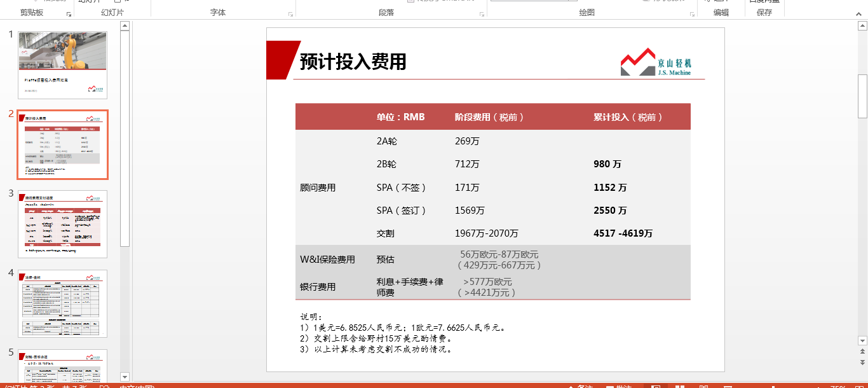Click the note line 3）以上计算未考虑
Viewport: 868px width, 388px height.
point(376,349)
